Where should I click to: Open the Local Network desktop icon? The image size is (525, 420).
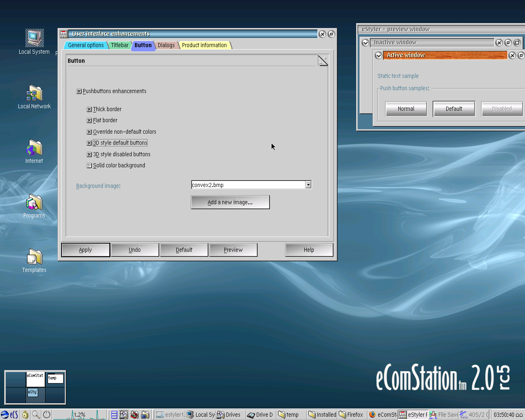coord(34,97)
